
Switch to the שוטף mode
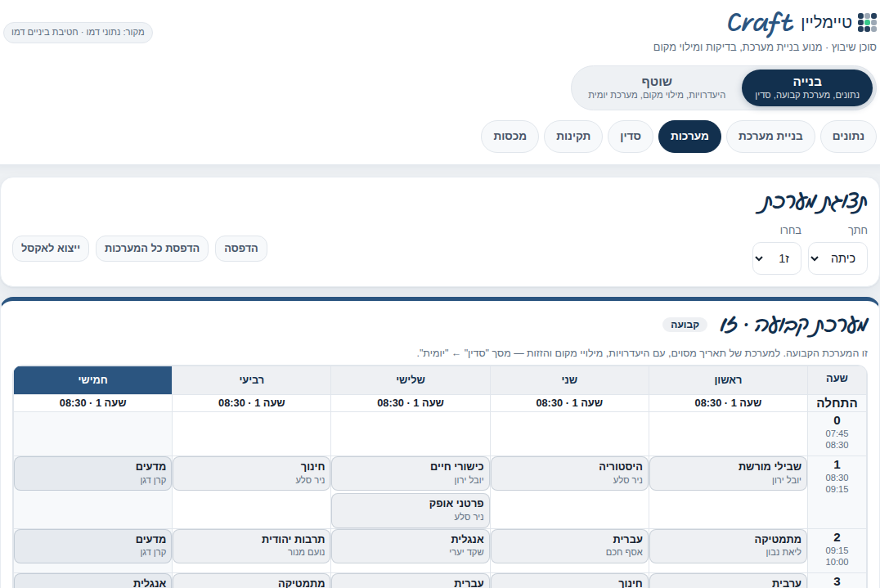(x=657, y=88)
